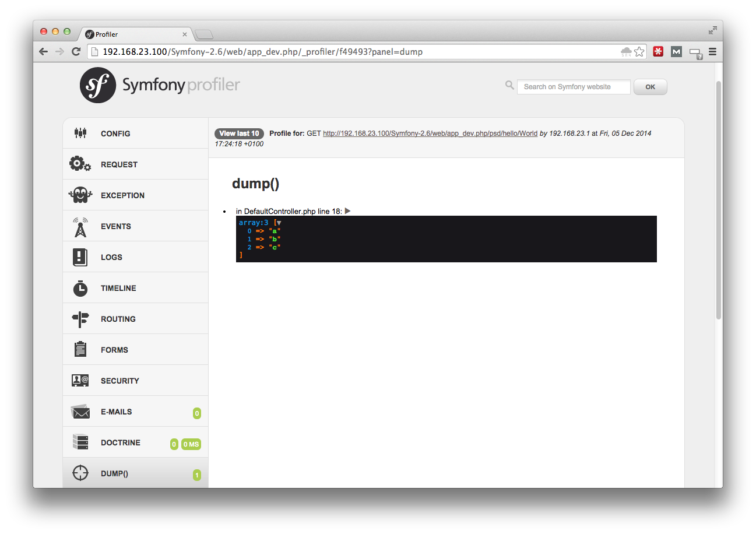
Task: Open the profiled hello/World URL link
Action: pos(430,133)
